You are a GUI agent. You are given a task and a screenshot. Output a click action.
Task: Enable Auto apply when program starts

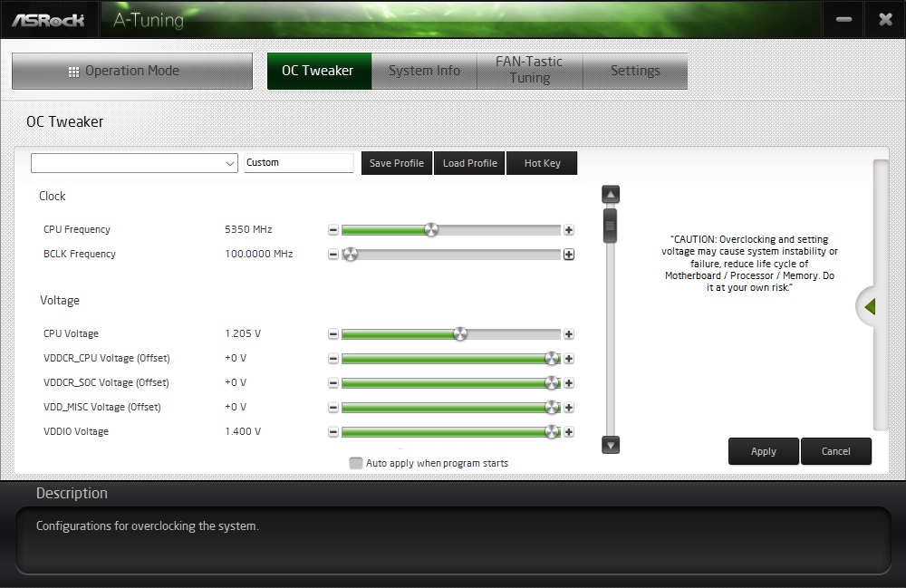(x=356, y=463)
